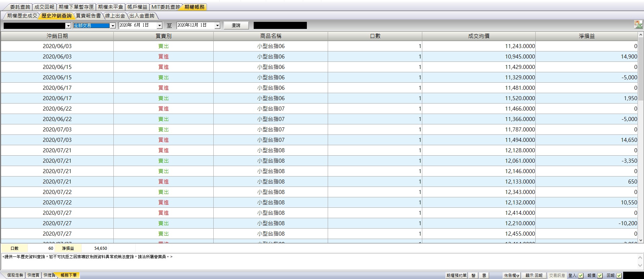Open the 佈告欄 dropdown menu

(x=511, y=275)
